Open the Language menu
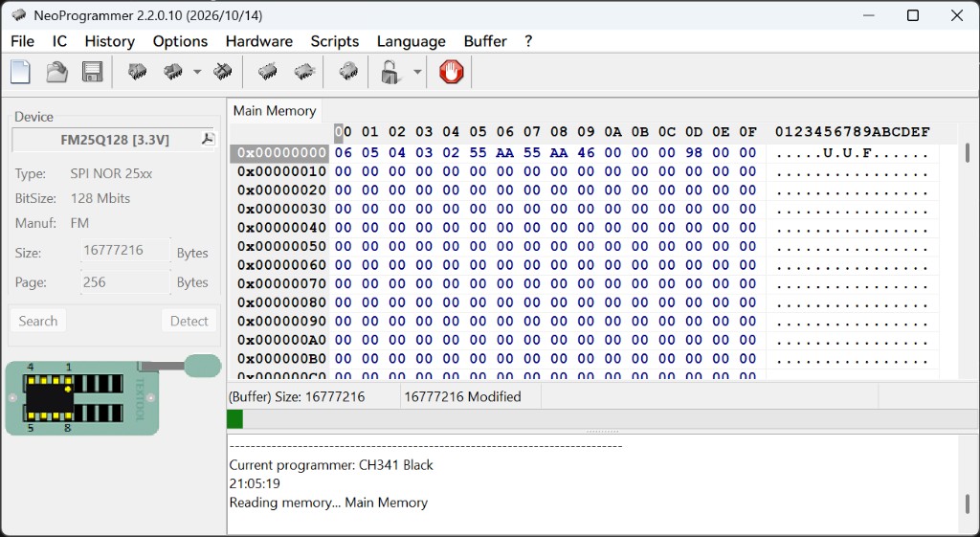 412,41
